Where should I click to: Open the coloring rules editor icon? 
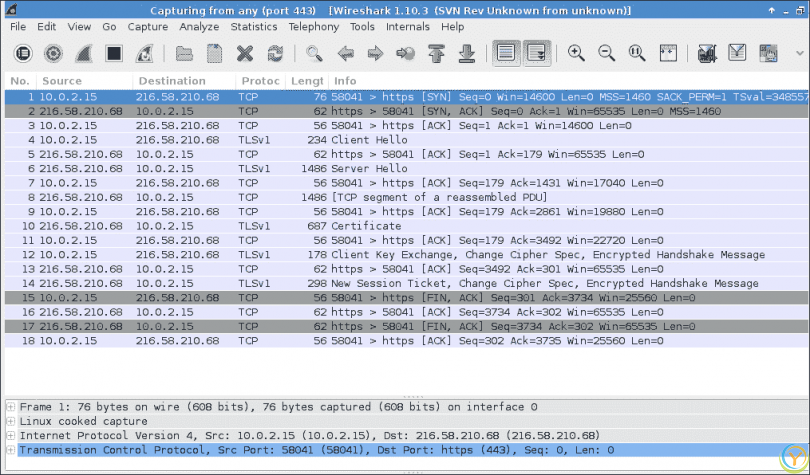coord(768,53)
